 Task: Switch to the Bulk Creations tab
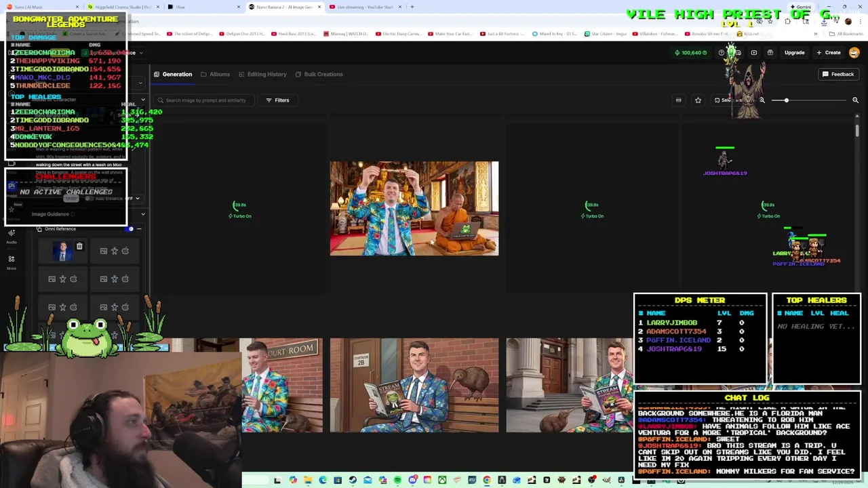tap(319, 74)
